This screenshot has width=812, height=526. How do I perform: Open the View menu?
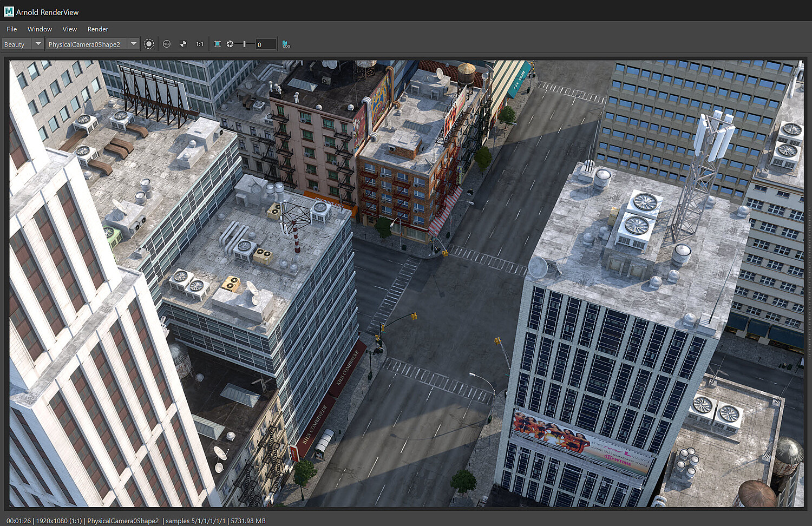[69, 29]
